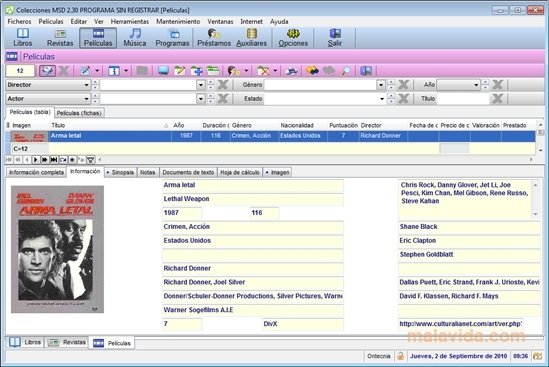Open the Notas tab
The width and height of the screenshot is (549, 367).
147,172
